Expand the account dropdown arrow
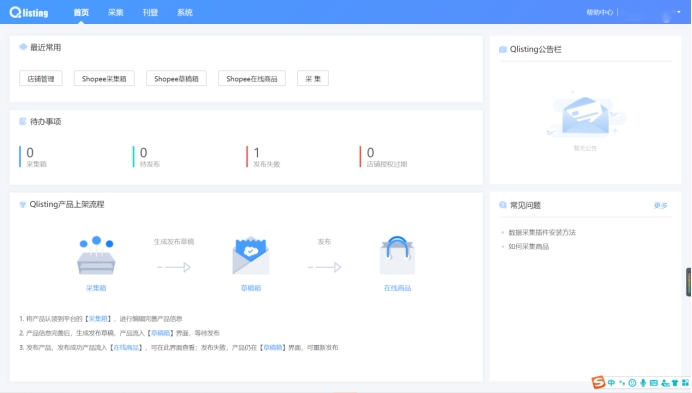 point(679,12)
